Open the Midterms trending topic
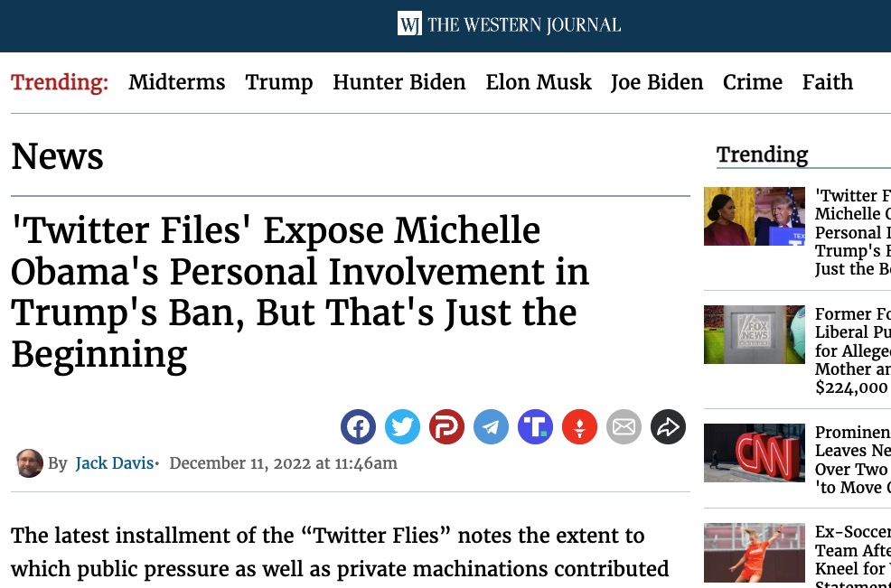Image resolution: width=891 pixels, height=588 pixels. [177, 82]
